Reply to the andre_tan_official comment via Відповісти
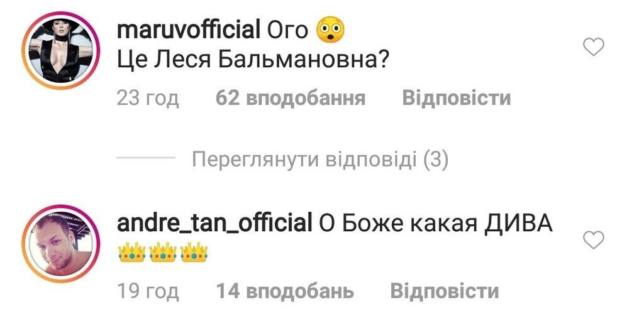Viewport: 644px width, 316px height. coord(445,291)
